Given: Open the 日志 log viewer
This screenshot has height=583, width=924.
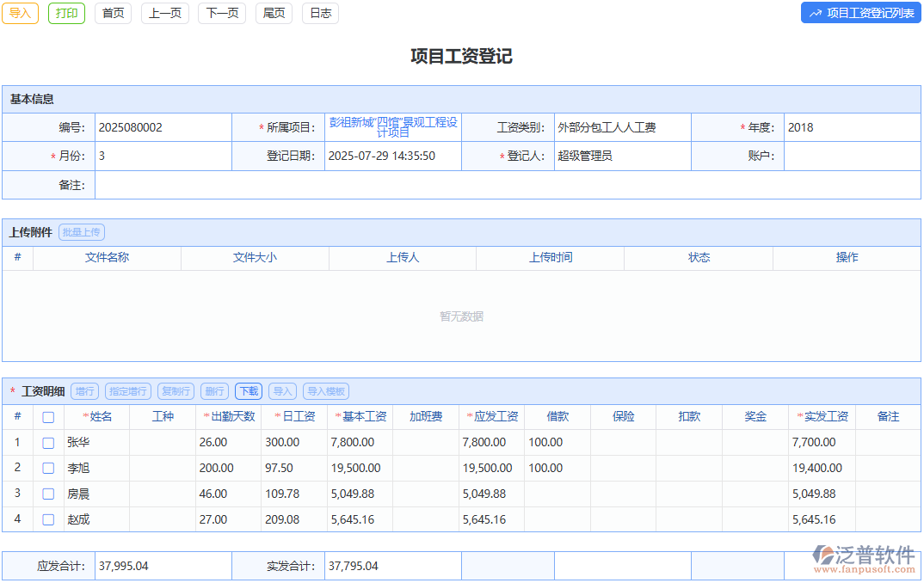Looking at the screenshot, I should (319, 13).
